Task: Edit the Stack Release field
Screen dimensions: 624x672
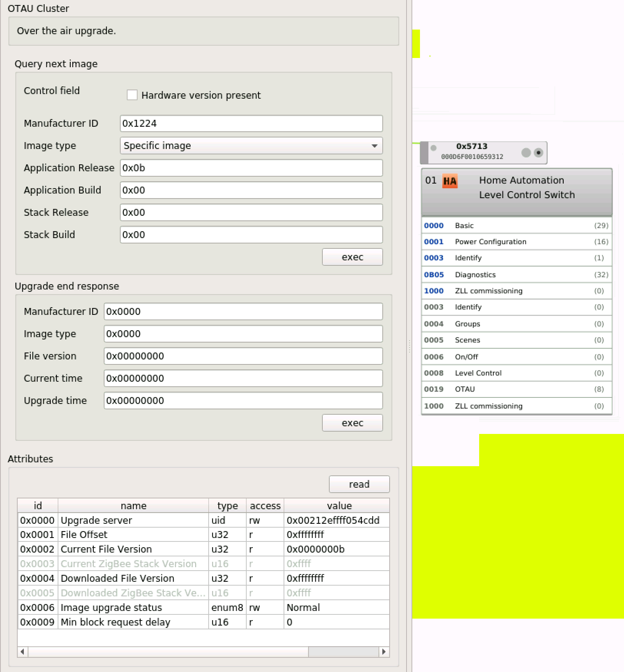Action: (x=251, y=212)
